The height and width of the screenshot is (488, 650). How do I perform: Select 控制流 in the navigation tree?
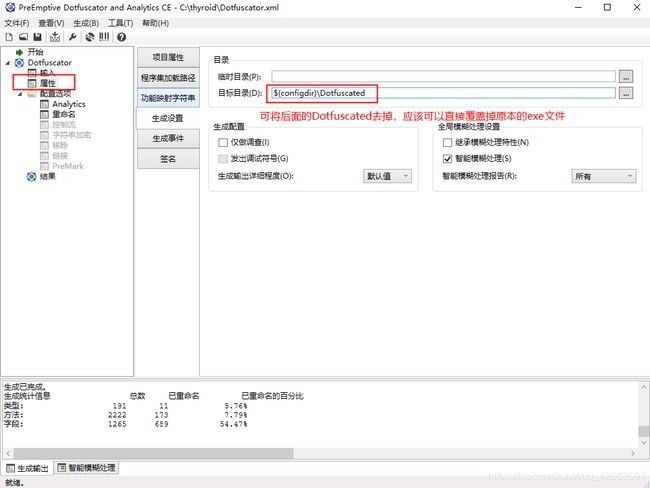64,125
